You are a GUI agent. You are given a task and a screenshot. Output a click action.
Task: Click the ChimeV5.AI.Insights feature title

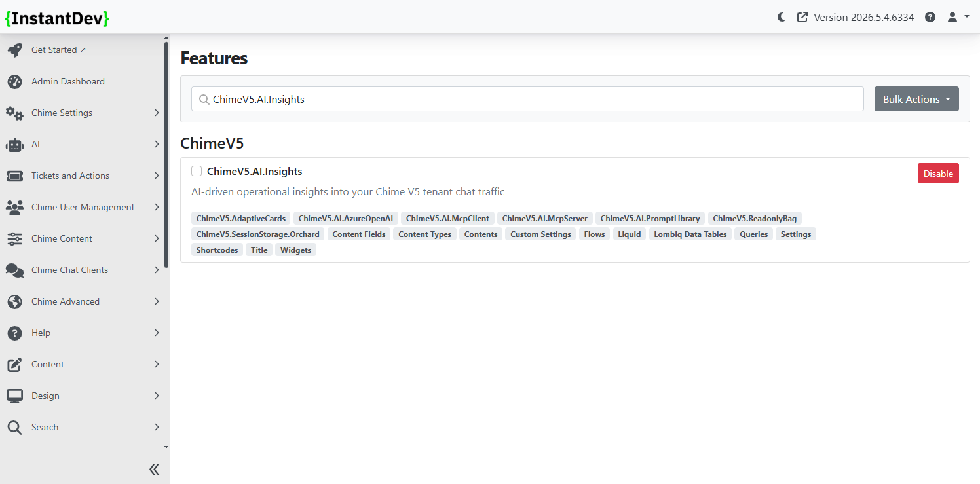point(255,171)
